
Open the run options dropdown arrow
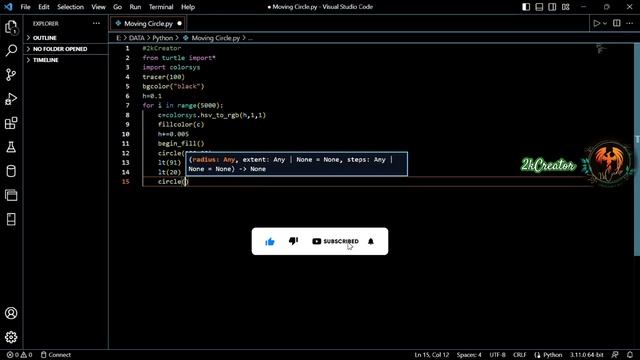(x=605, y=24)
